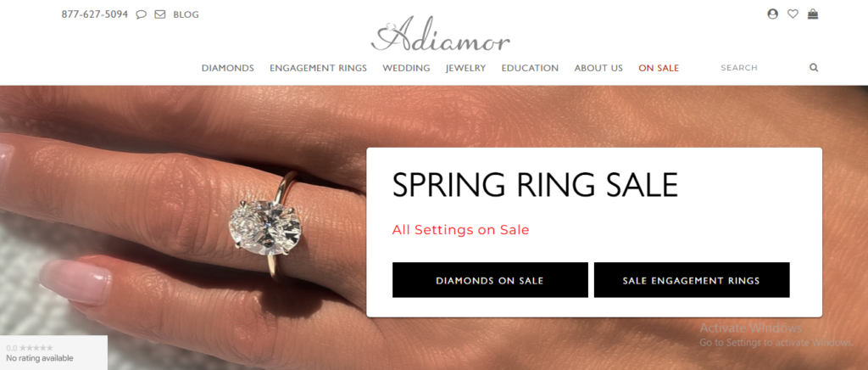
Task: Click the Diamonds On Sale button
Action: (490, 280)
